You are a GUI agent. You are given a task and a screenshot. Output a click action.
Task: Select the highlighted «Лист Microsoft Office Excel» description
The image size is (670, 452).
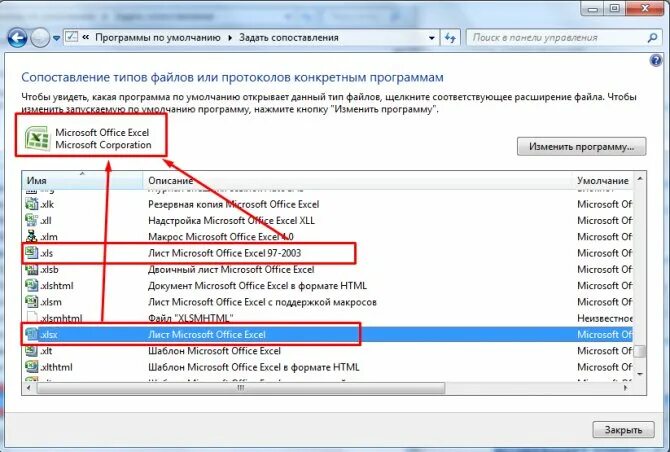click(x=207, y=335)
